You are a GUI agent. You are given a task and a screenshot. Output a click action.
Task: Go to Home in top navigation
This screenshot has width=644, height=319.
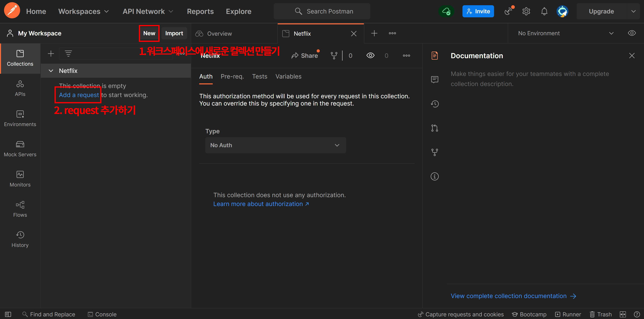point(36,11)
